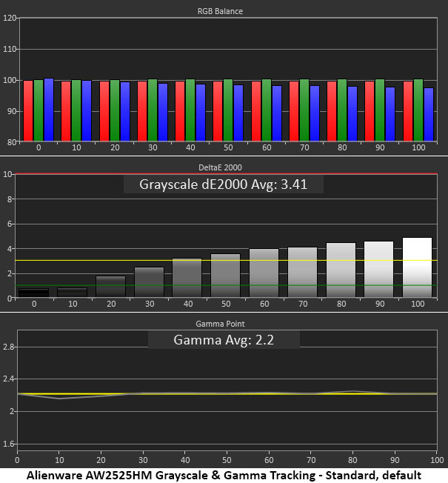Pick the DeltaE bar at 50
Viewport: 448px width, 483px height.
pos(226,276)
